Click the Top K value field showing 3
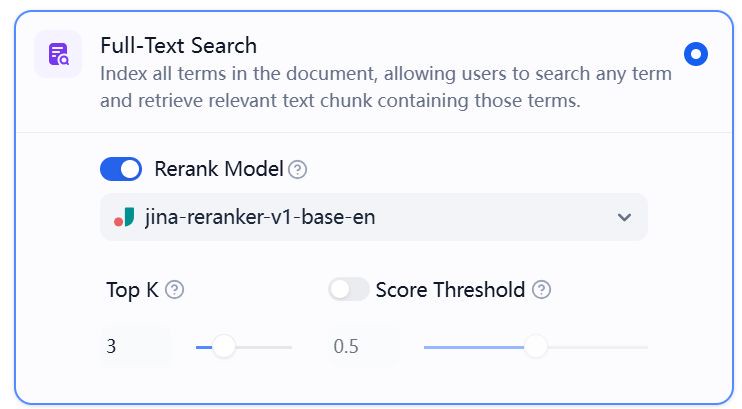The height and width of the screenshot is (409, 742). point(136,347)
